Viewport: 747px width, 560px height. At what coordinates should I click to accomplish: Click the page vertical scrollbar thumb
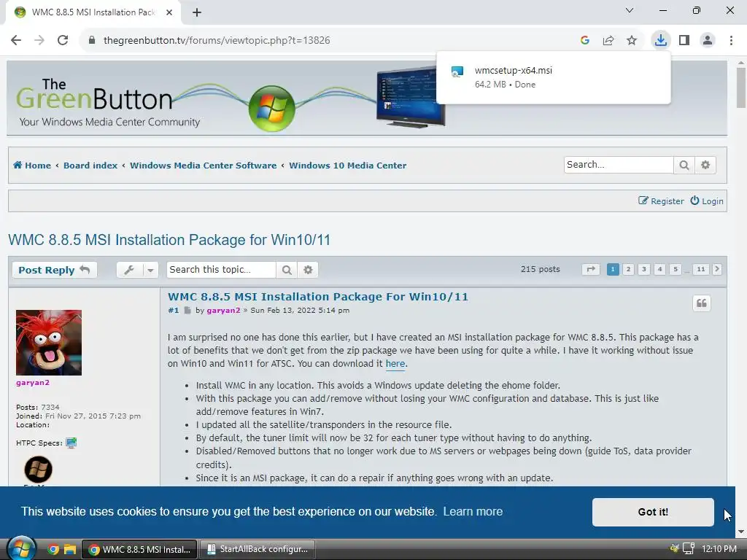pyautogui.click(x=741, y=88)
